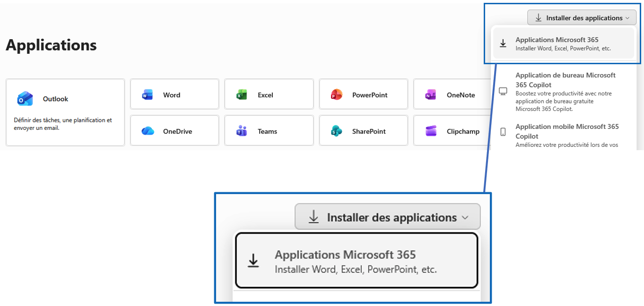
Task: Open the Outlook app tile
Action: tap(65, 112)
